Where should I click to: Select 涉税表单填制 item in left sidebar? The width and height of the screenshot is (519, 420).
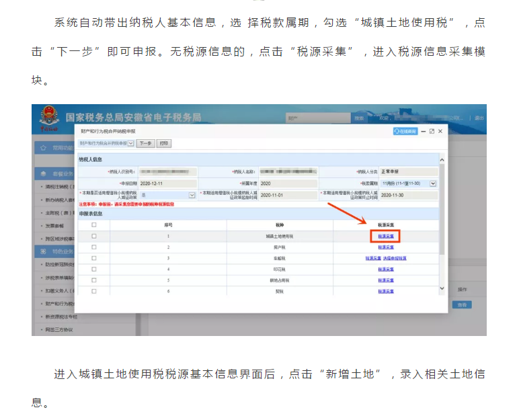pos(60,278)
